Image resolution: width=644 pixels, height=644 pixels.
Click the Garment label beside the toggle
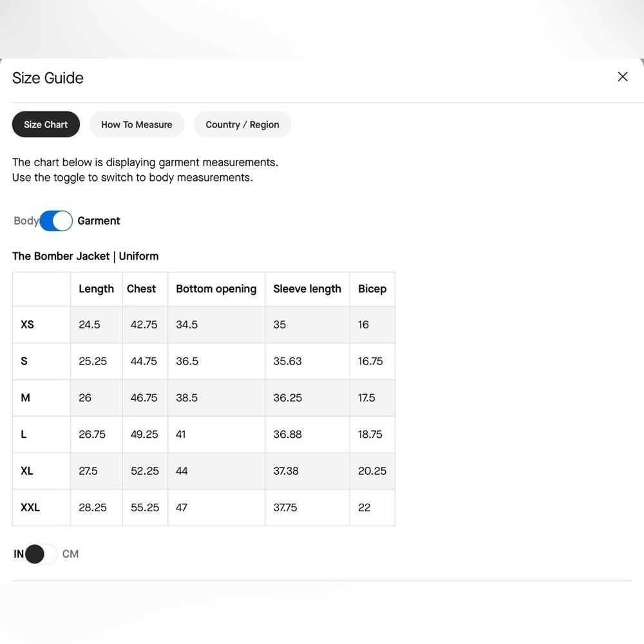pyautogui.click(x=99, y=221)
